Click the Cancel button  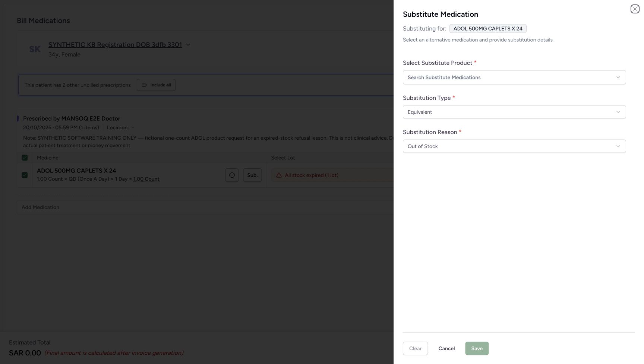coord(446,348)
